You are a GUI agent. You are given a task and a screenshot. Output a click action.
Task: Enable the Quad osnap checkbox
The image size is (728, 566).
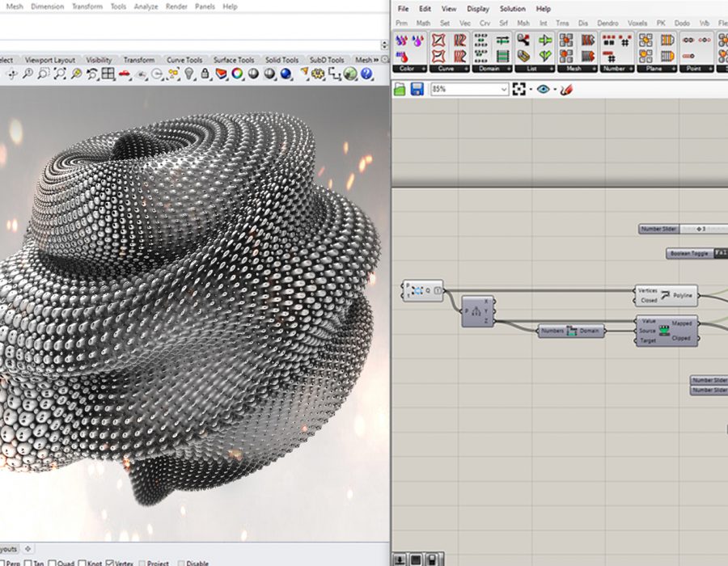pos(52,563)
